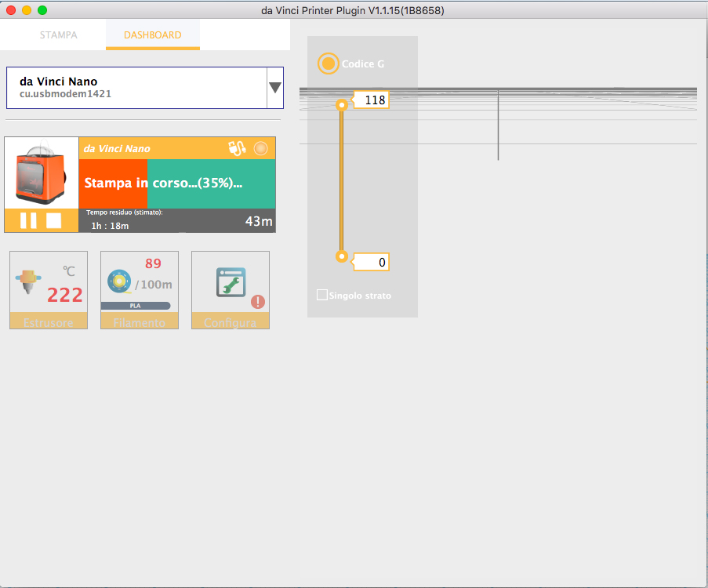The image size is (708, 588).
Task: Click the bottom layer value field 0
Action: (x=371, y=262)
